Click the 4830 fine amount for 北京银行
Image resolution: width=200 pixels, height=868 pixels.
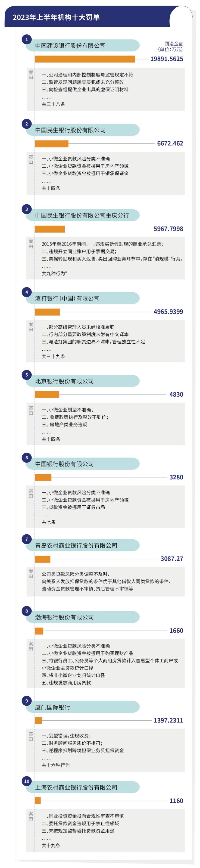tap(176, 394)
